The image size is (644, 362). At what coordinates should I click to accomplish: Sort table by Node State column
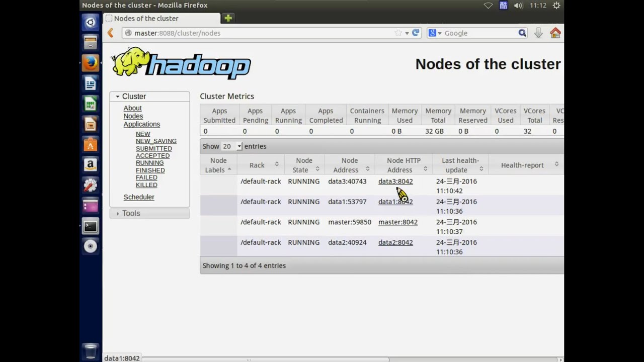304,165
